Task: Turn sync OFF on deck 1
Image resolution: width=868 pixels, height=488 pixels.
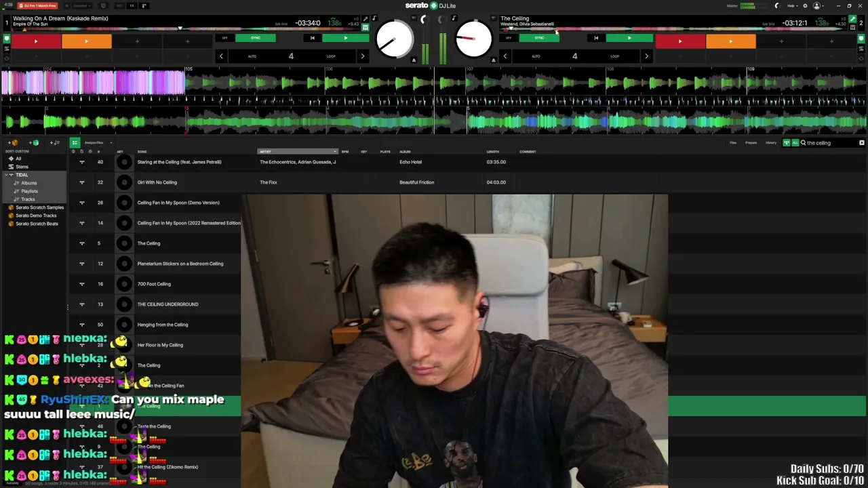Action: tap(225, 38)
